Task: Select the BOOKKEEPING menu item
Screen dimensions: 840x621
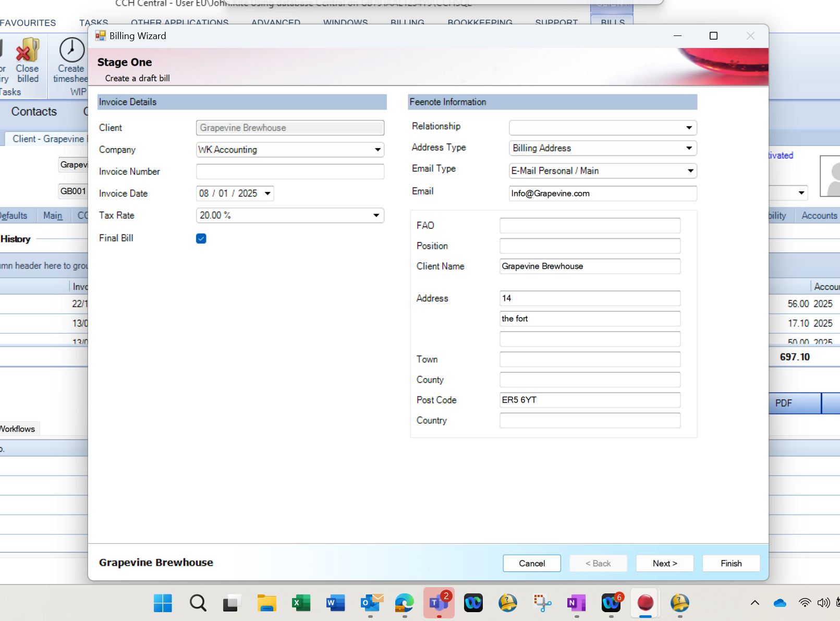Action: pos(480,23)
